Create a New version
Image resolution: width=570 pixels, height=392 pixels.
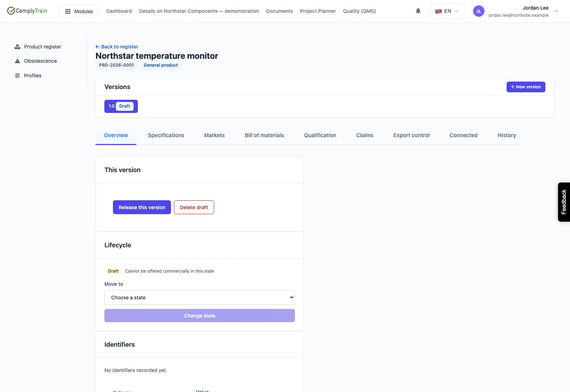click(x=526, y=87)
